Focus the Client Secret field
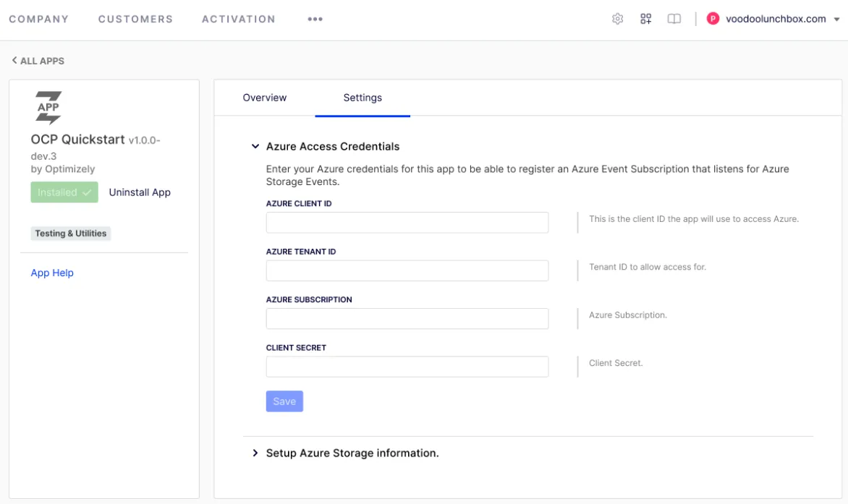Viewport: 848px width, 504px height. point(407,367)
